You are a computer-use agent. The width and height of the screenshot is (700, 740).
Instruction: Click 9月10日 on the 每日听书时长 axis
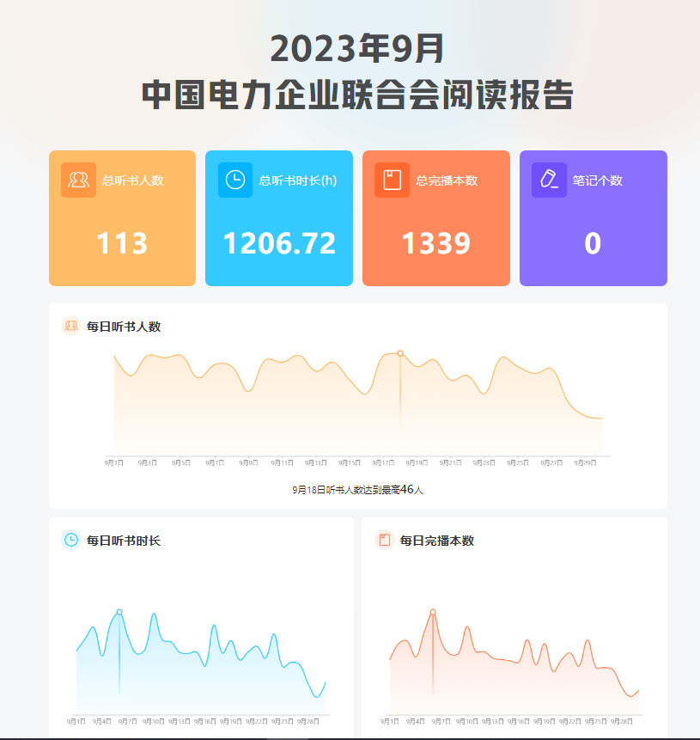pyautogui.click(x=154, y=722)
